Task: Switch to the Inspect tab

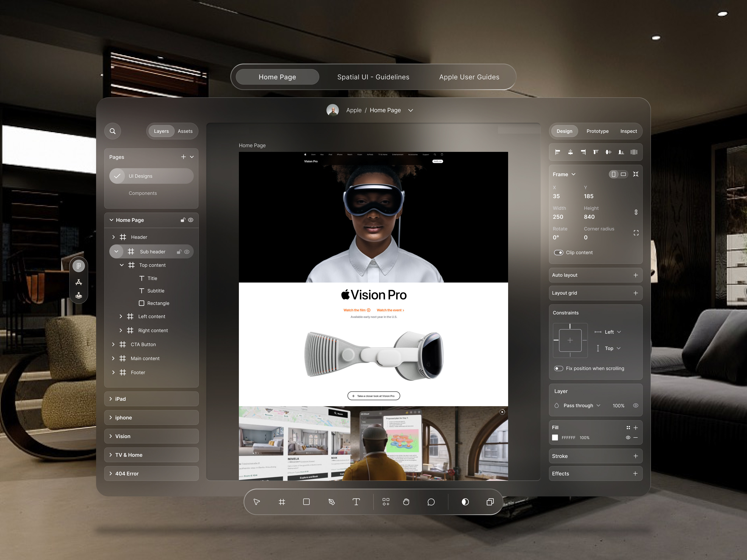Action: click(629, 131)
